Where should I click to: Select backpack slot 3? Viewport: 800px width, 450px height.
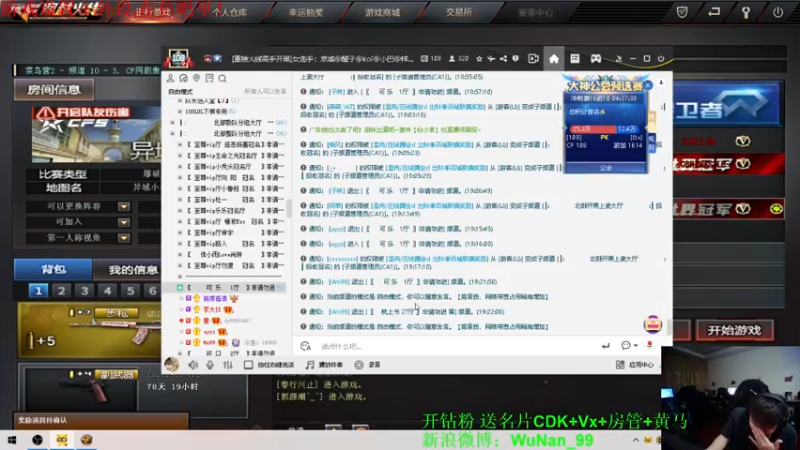click(x=84, y=291)
